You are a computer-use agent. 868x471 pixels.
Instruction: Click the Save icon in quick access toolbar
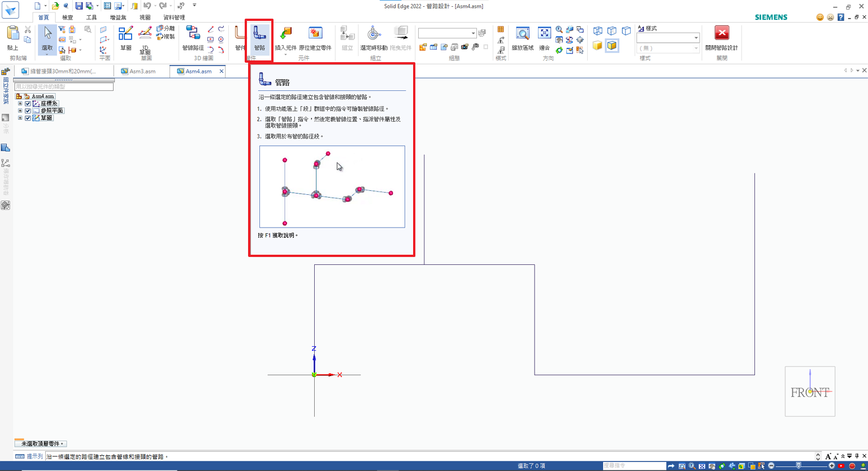pos(79,6)
